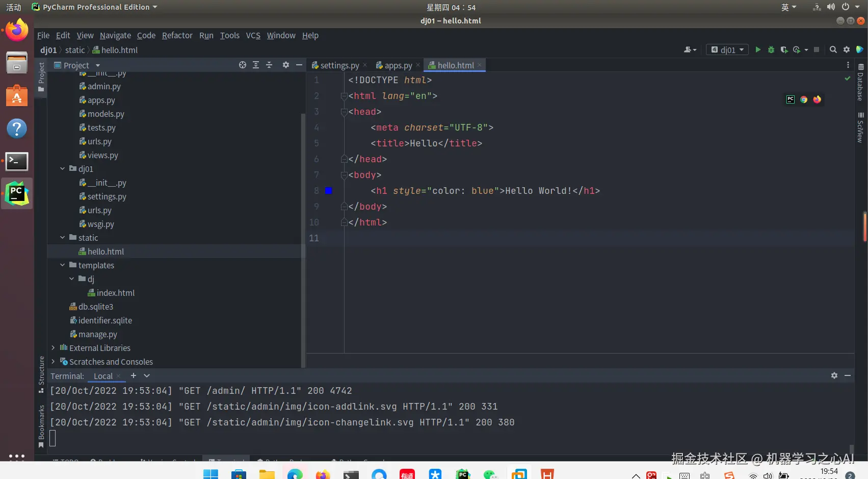Collapse all in Project panel
868x479 pixels.
[269, 65]
